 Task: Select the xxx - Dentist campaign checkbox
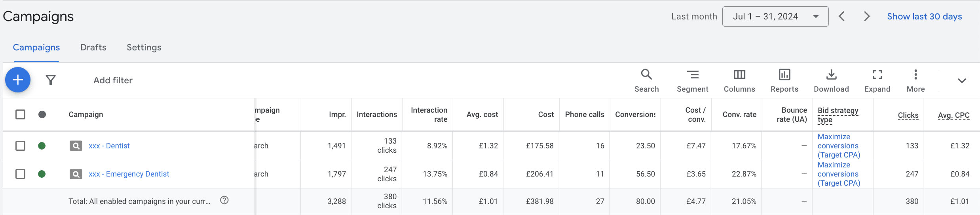point(20,146)
